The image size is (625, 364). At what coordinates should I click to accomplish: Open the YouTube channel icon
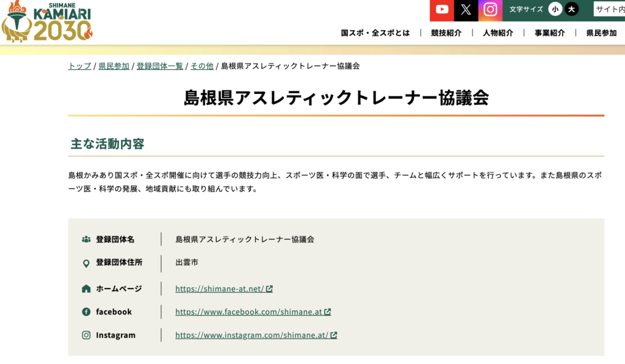click(442, 10)
